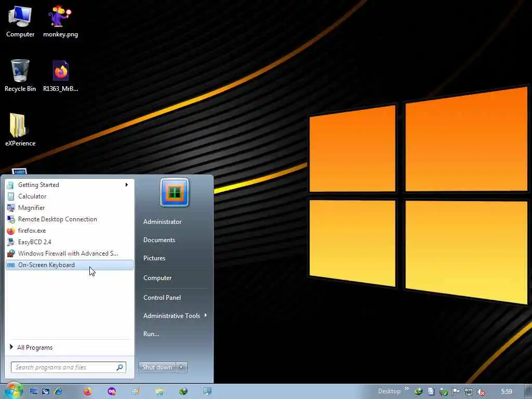
Task: Click the Start orb button
Action: tap(13, 391)
